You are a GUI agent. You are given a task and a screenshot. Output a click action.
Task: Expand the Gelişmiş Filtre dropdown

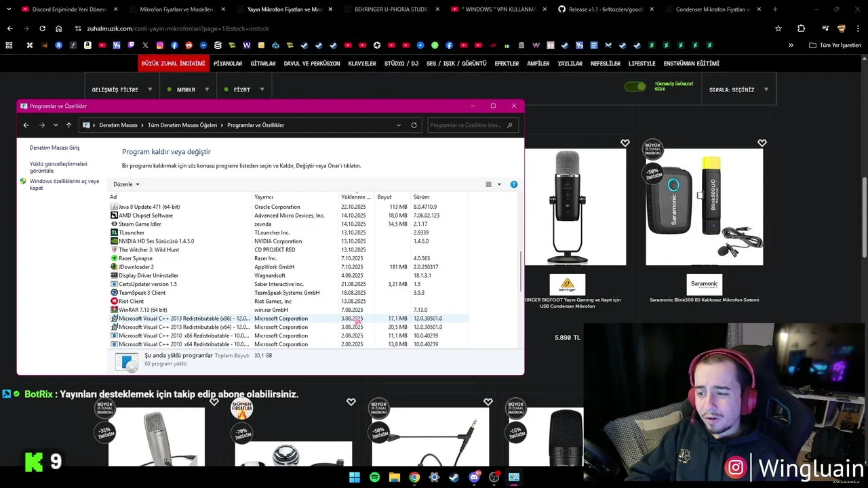(121, 89)
